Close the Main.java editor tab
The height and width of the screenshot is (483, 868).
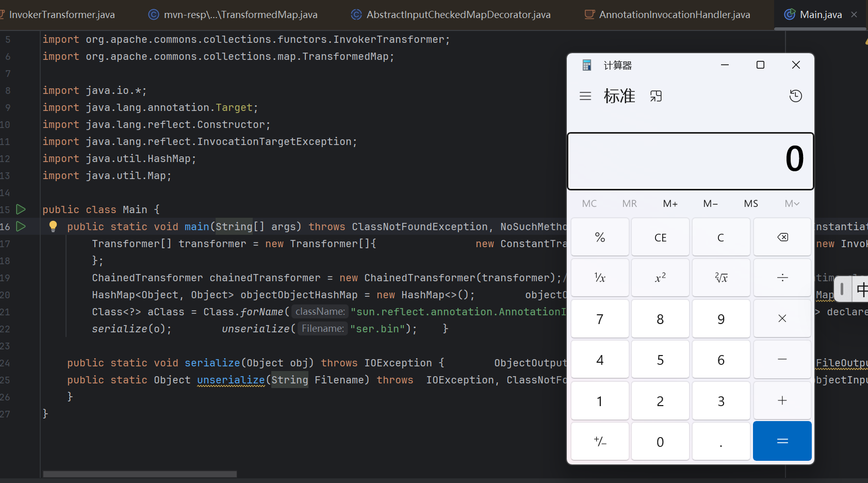854,14
